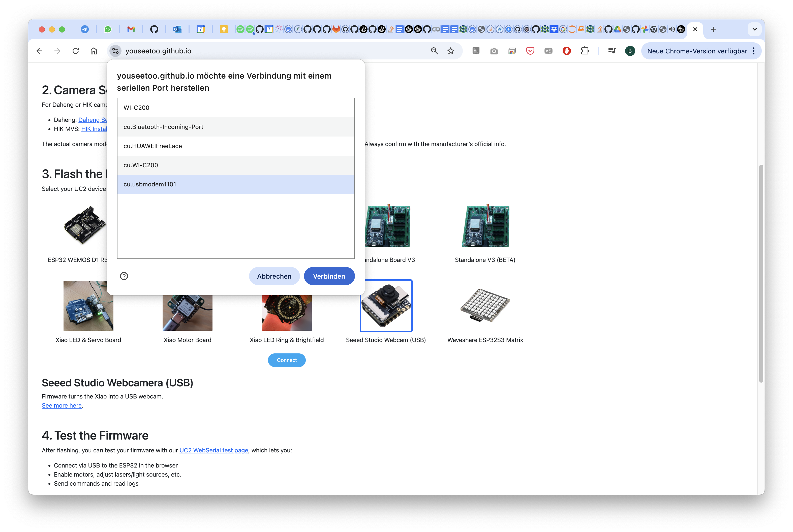Click the browser reload icon
The image size is (793, 532).
tap(75, 51)
